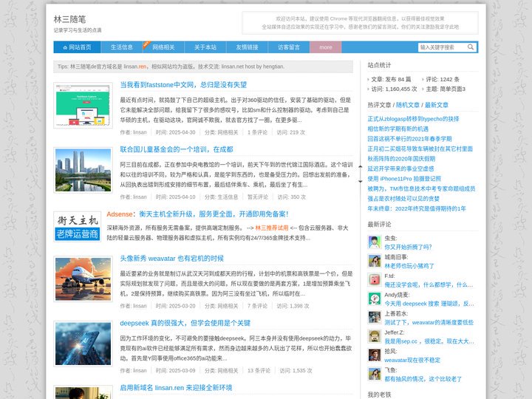Open article 当我看到faststone中文网，总归是没有失望

point(183,85)
